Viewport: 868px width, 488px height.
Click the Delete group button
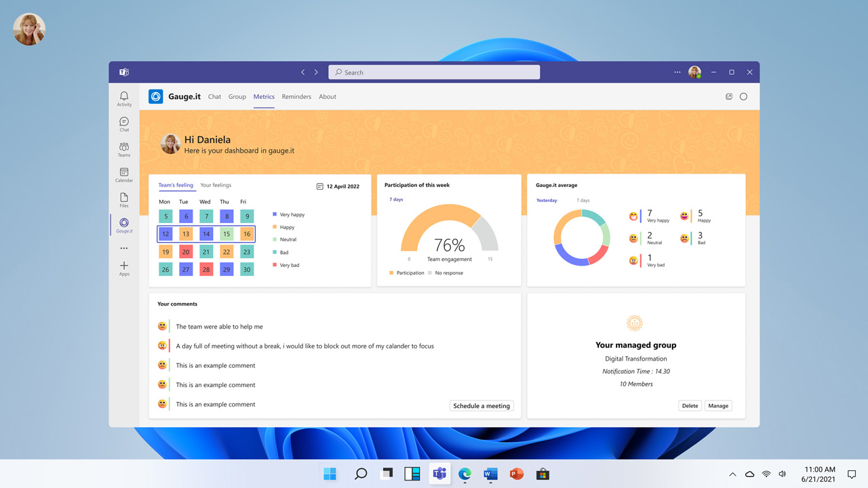point(690,406)
